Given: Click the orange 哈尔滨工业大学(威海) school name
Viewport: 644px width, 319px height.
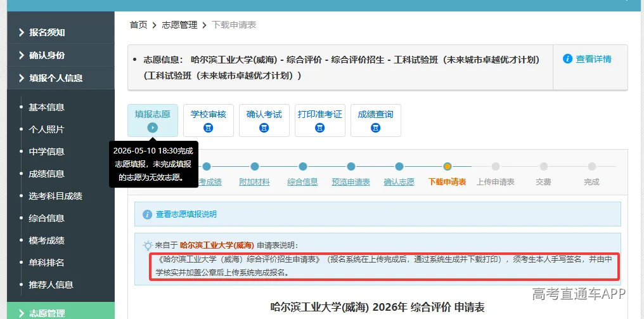Looking at the screenshot, I should (x=217, y=245).
